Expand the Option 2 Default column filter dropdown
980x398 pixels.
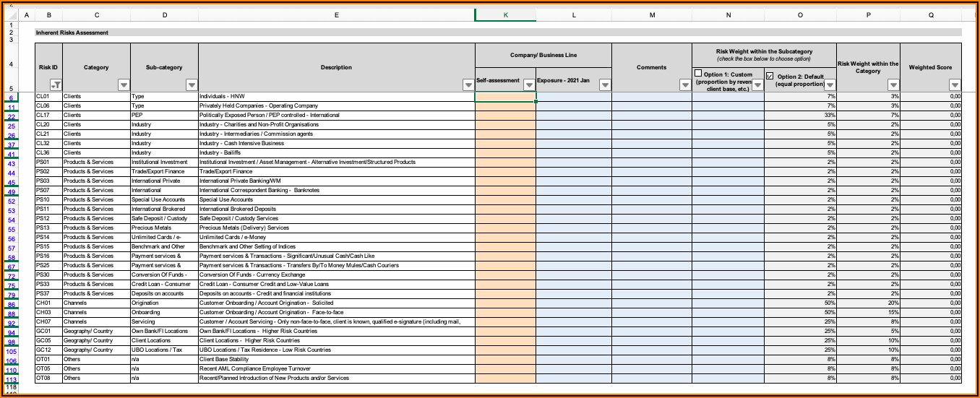(830, 85)
